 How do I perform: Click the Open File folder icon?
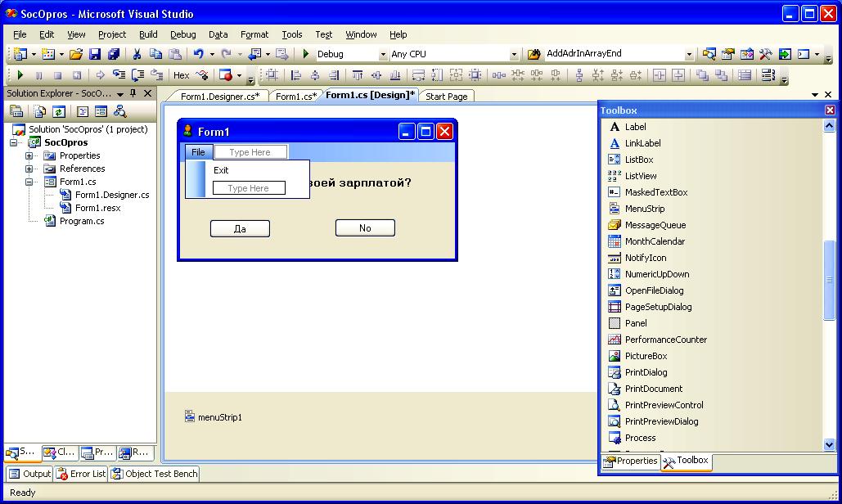point(76,54)
